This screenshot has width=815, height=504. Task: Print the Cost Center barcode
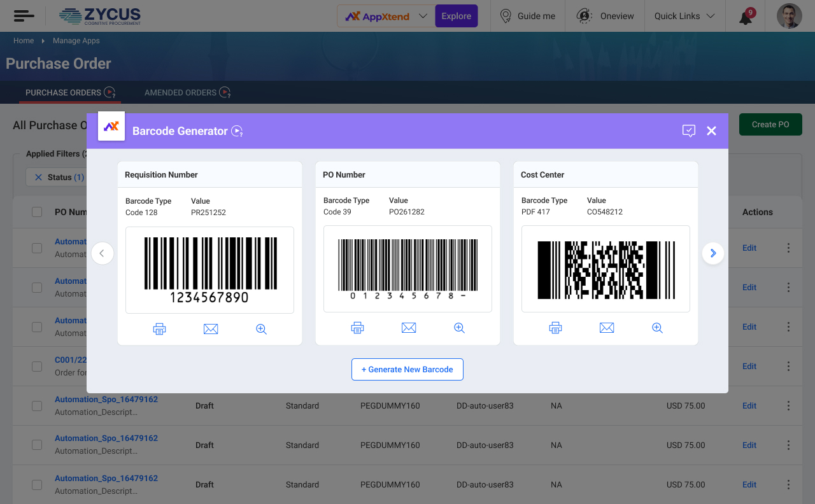point(555,328)
